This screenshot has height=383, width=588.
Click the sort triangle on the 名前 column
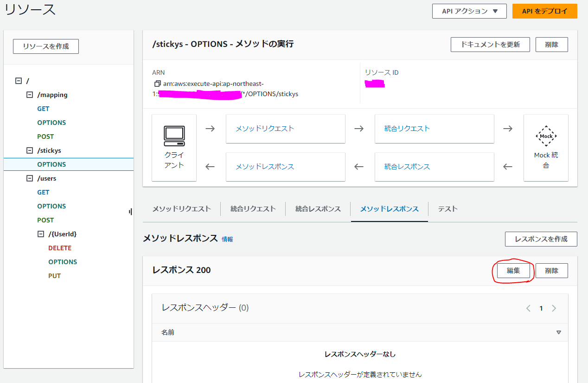click(x=559, y=332)
